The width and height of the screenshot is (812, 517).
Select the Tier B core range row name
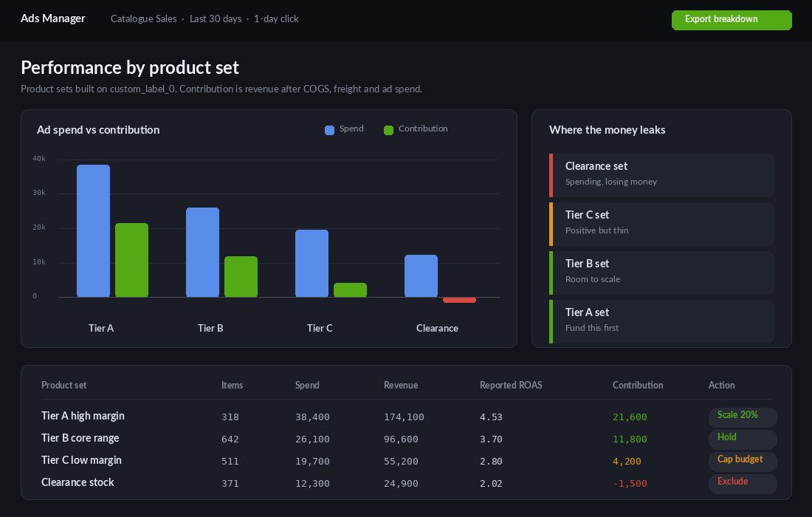coord(80,438)
